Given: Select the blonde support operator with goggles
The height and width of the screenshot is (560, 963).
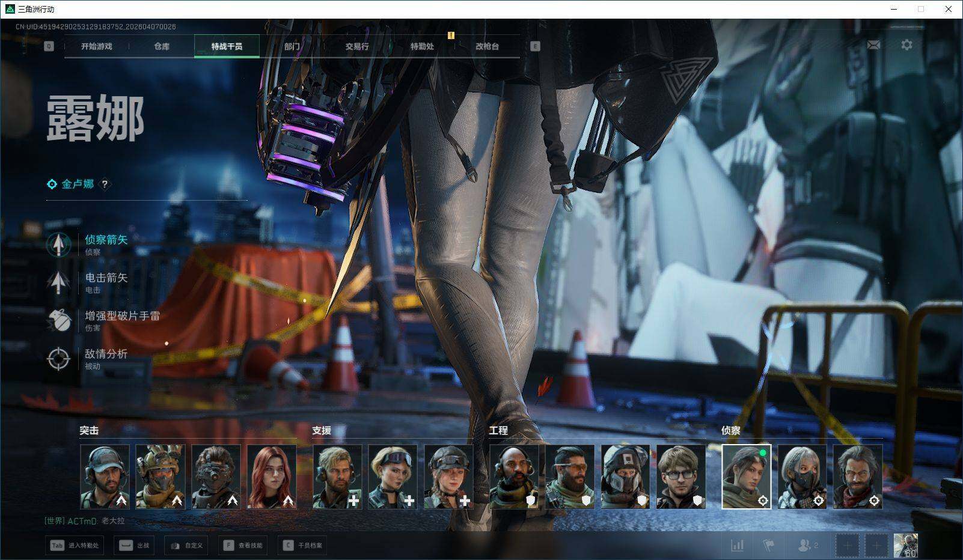Looking at the screenshot, I should [393, 476].
